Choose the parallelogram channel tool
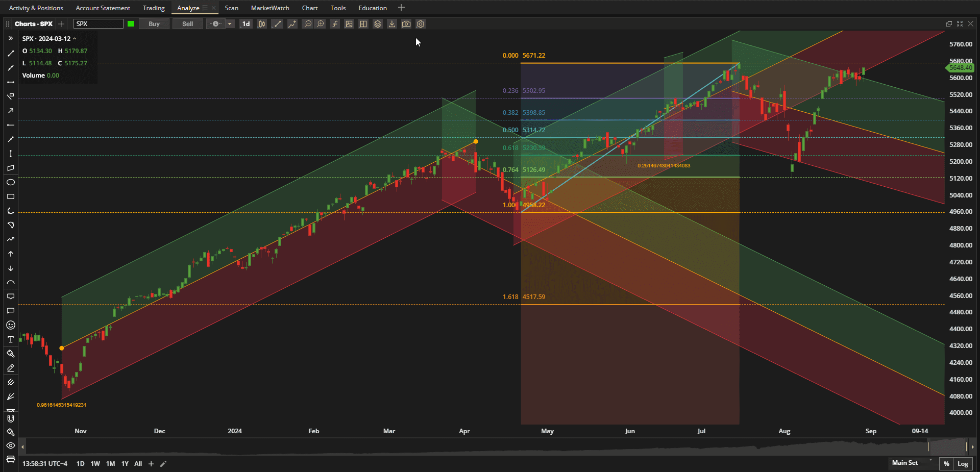Screen dimensions: 980x472 point(10,167)
